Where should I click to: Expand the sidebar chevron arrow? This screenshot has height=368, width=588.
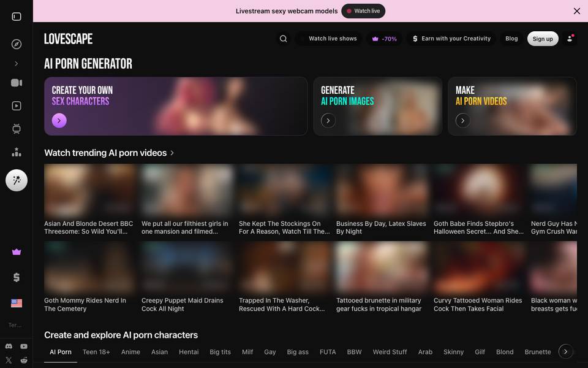pyautogui.click(x=17, y=64)
